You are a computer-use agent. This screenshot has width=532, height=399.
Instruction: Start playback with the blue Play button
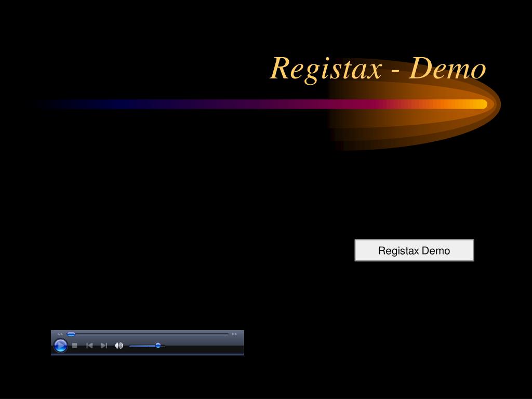coord(60,345)
